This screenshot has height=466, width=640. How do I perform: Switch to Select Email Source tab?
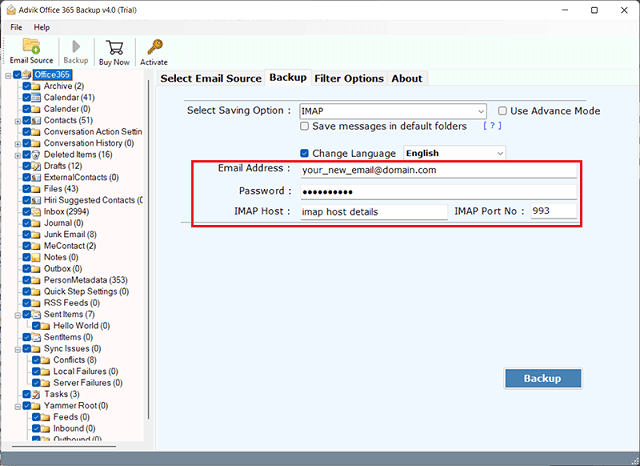click(211, 78)
